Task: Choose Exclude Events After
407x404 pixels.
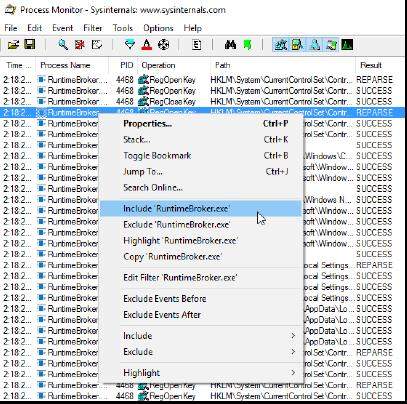Action: click(x=201, y=315)
